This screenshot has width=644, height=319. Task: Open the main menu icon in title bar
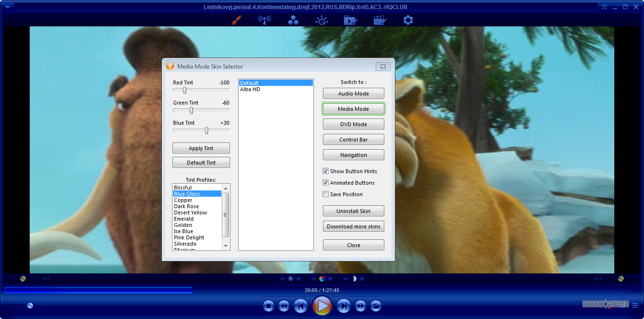click(7, 7)
